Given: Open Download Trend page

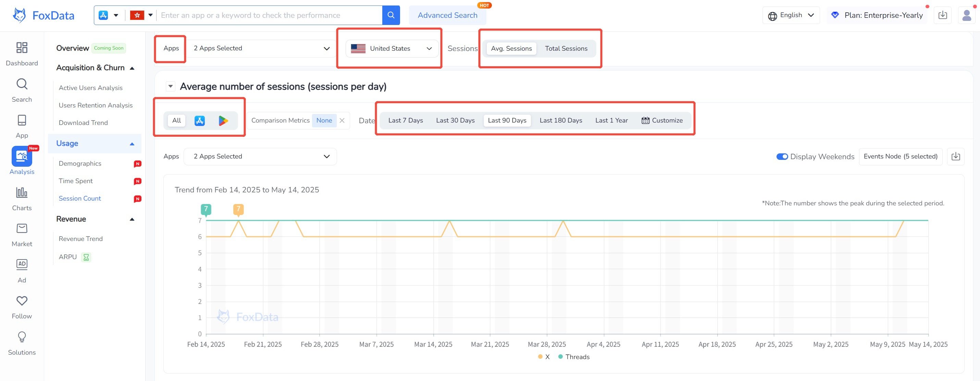Looking at the screenshot, I should (83, 123).
